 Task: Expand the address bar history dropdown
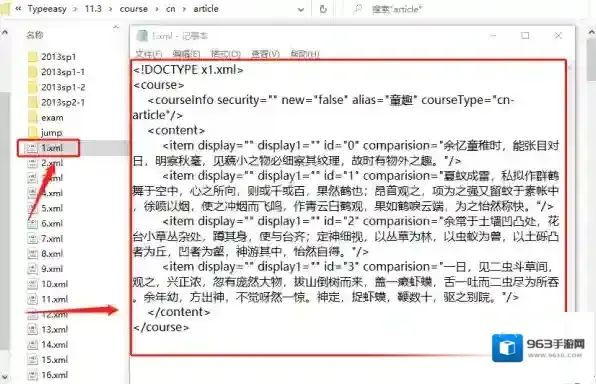[301, 10]
